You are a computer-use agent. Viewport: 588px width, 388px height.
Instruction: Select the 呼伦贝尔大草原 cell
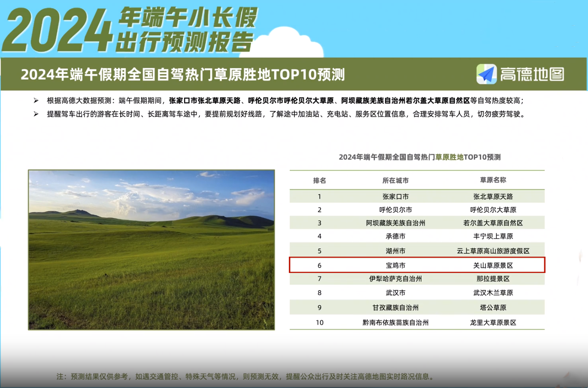(x=493, y=210)
